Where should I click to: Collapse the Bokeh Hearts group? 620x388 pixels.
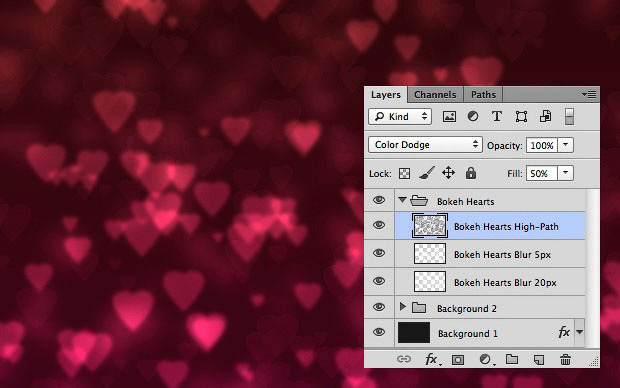point(402,200)
